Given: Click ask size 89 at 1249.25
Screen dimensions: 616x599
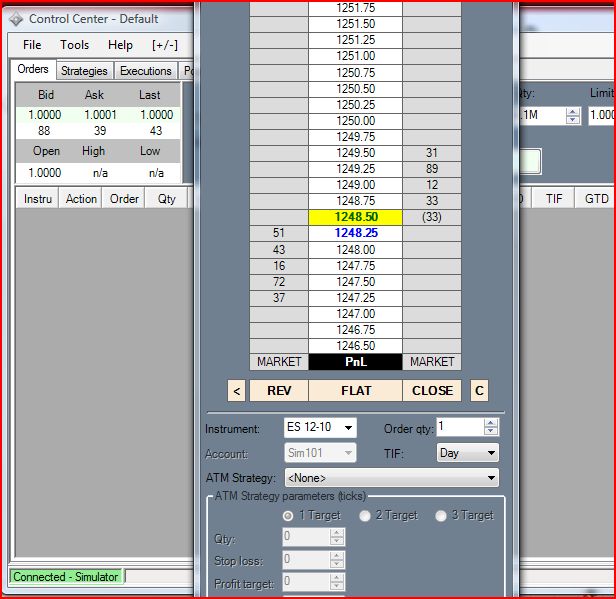Looking at the screenshot, I should (432, 169).
